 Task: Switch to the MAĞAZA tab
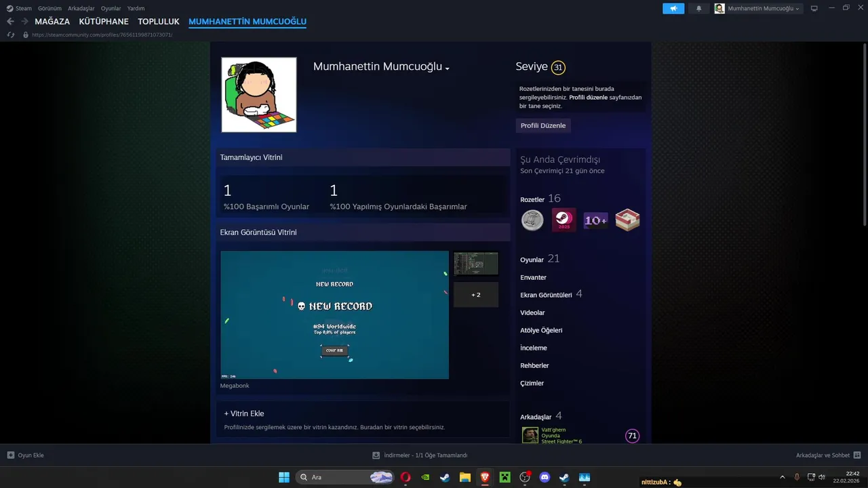point(52,22)
